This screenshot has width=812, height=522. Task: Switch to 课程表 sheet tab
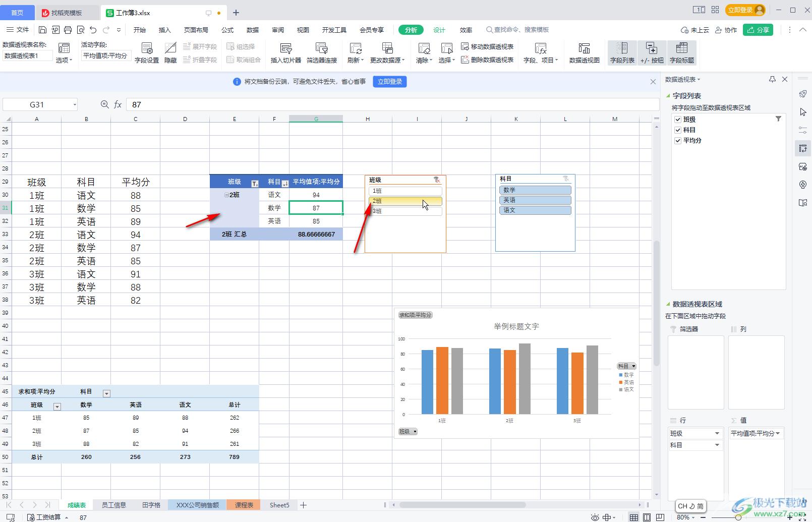[x=244, y=505]
